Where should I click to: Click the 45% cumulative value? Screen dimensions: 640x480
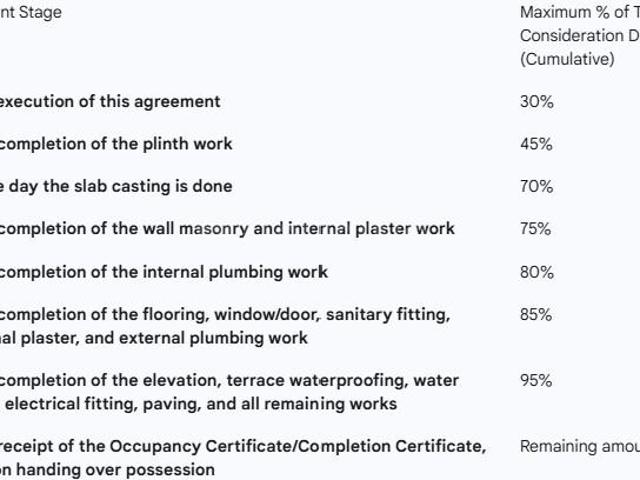[537, 144]
